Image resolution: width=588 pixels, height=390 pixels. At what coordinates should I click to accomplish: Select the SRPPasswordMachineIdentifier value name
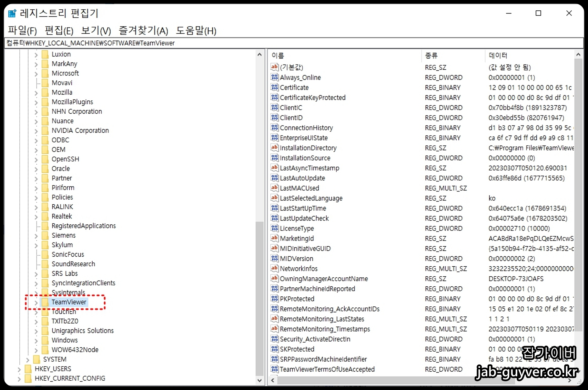(323, 359)
